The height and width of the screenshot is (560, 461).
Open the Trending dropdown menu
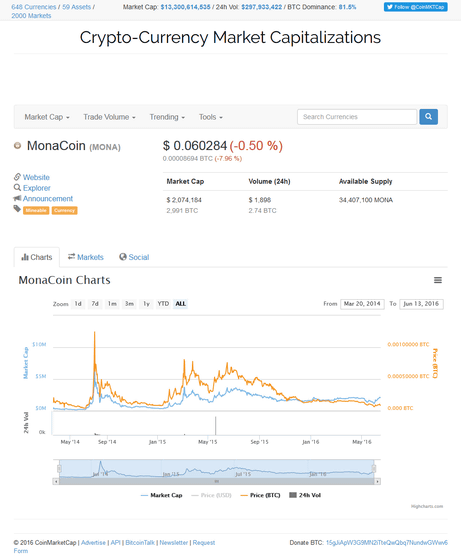(x=167, y=117)
